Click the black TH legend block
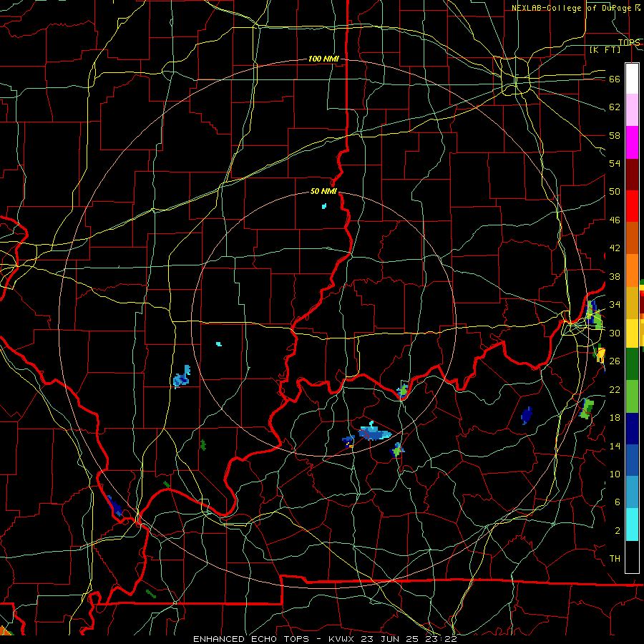 [632, 557]
